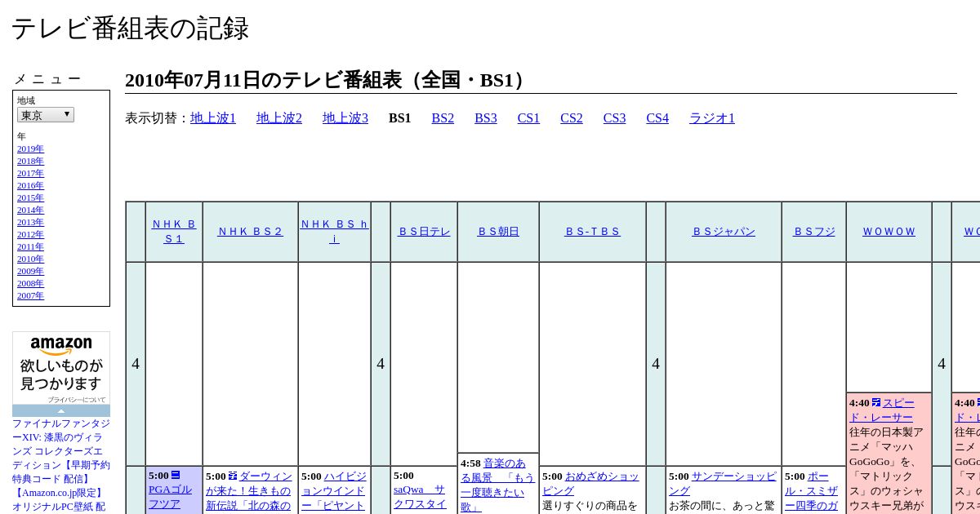Open the スピード・レーサー program link
The width and height of the screenshot is (980, 514).
pos(882,410)
